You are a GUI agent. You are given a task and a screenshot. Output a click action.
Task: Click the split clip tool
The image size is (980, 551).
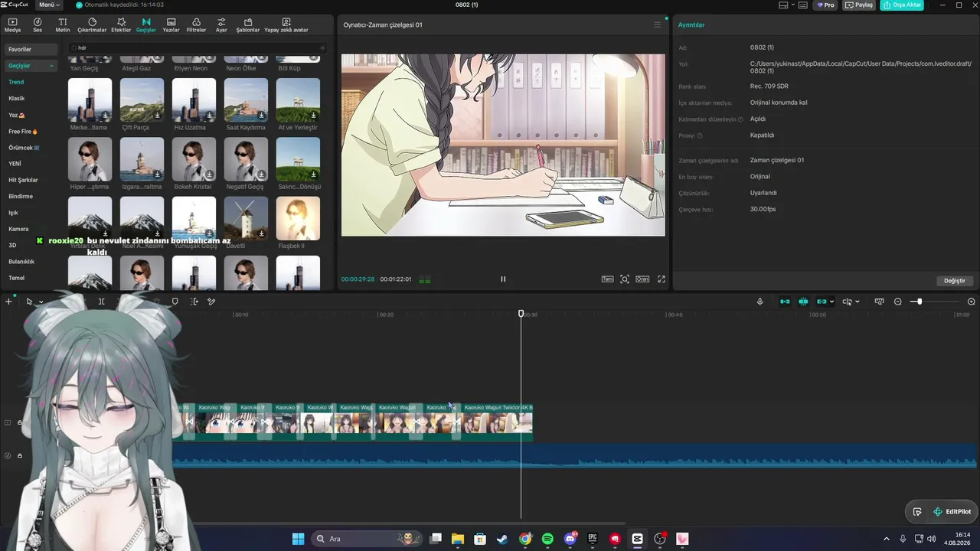(x=101, y=302)
